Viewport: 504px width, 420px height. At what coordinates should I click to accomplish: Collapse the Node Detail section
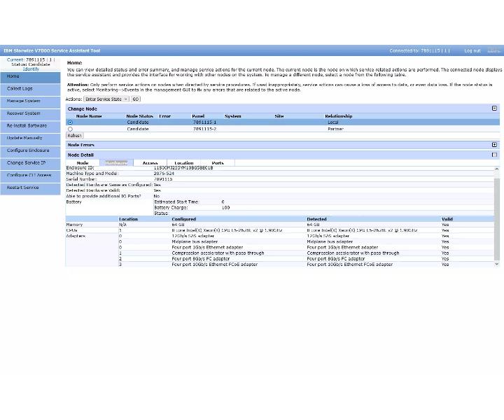[494, 155]
